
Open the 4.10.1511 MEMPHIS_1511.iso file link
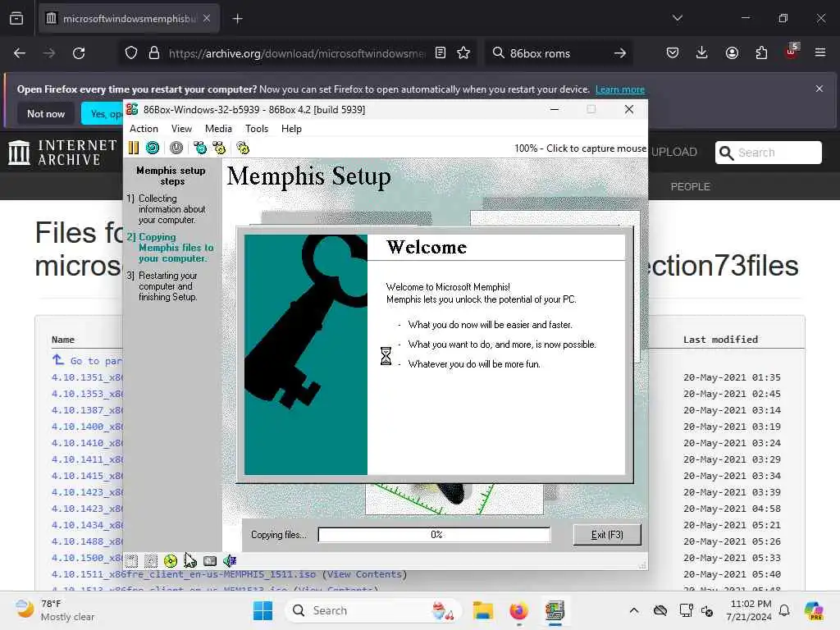184,574
